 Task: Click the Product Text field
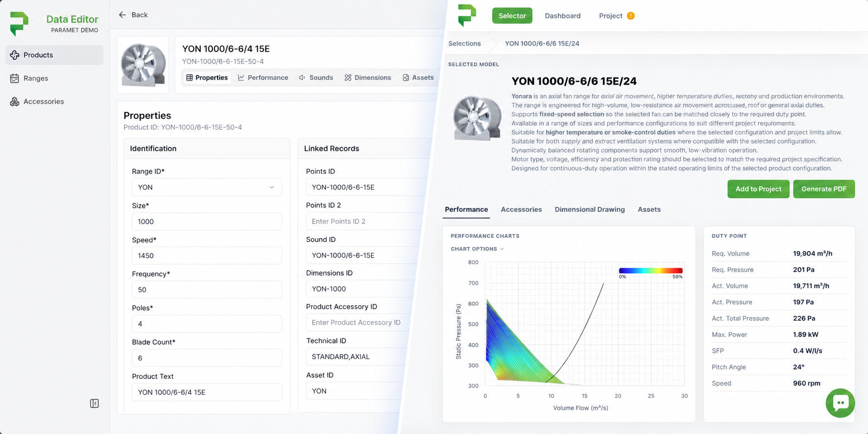coord(206,392)
